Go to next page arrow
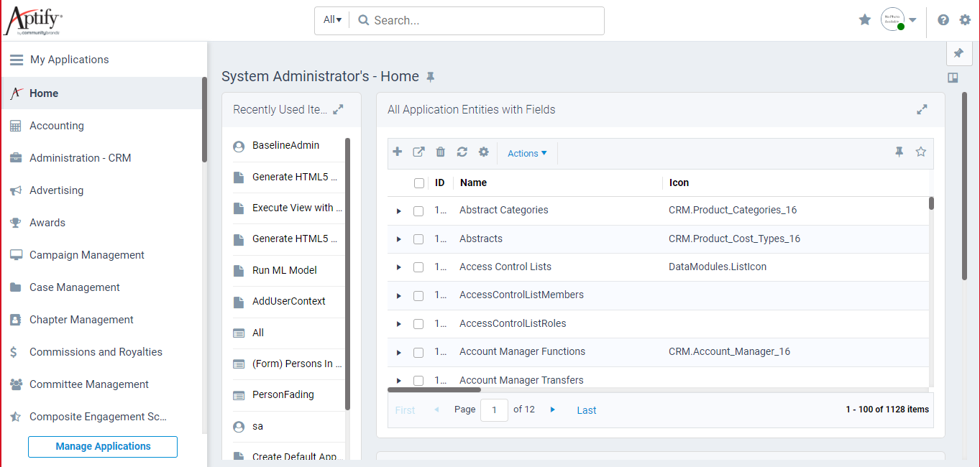The width and height of the screenshot is (980, 467). coord(553,410)
